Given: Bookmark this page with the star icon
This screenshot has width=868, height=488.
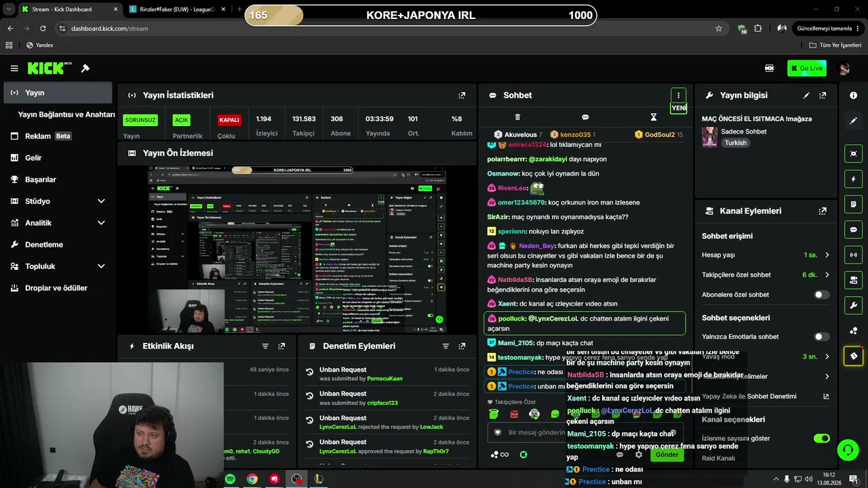Looking at the screenshot, I should point(719,28).
